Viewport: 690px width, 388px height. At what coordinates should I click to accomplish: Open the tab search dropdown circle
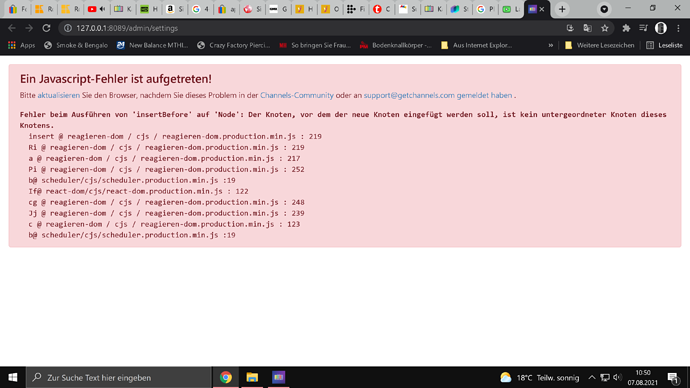pyautogui.click(x=604, y=9)
